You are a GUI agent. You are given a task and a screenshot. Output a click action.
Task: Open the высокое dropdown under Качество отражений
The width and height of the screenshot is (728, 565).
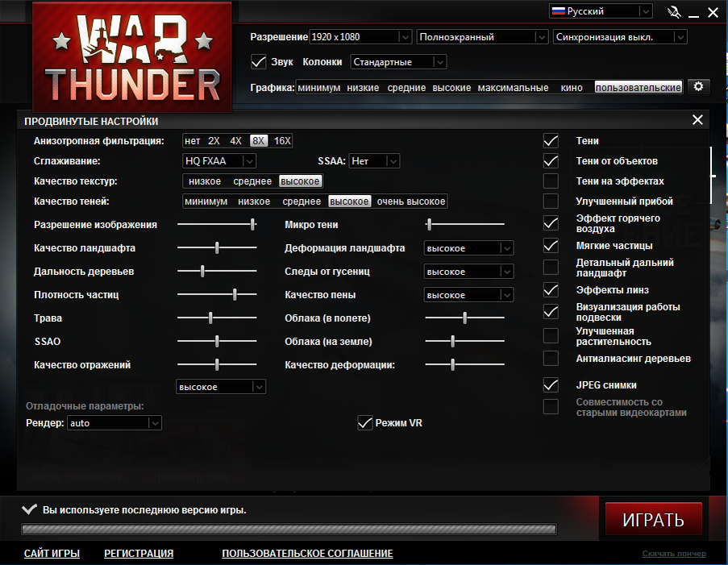[221, 387]
